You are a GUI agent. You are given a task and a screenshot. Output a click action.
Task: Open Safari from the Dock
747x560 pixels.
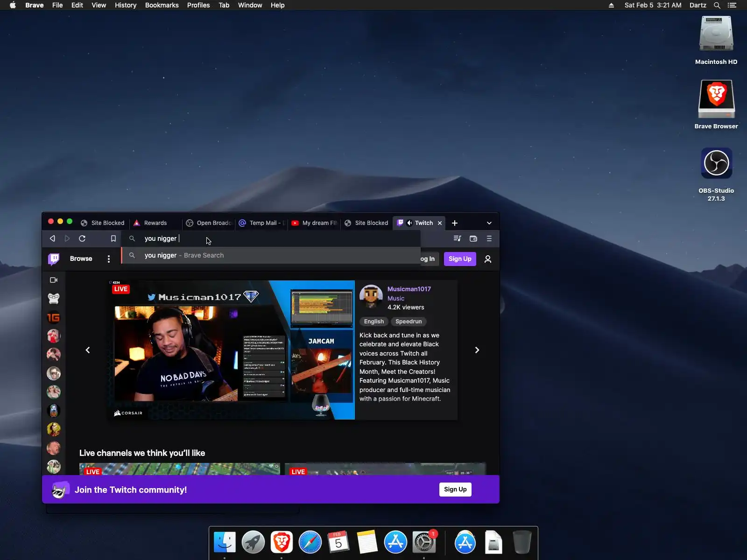[310, 542]
